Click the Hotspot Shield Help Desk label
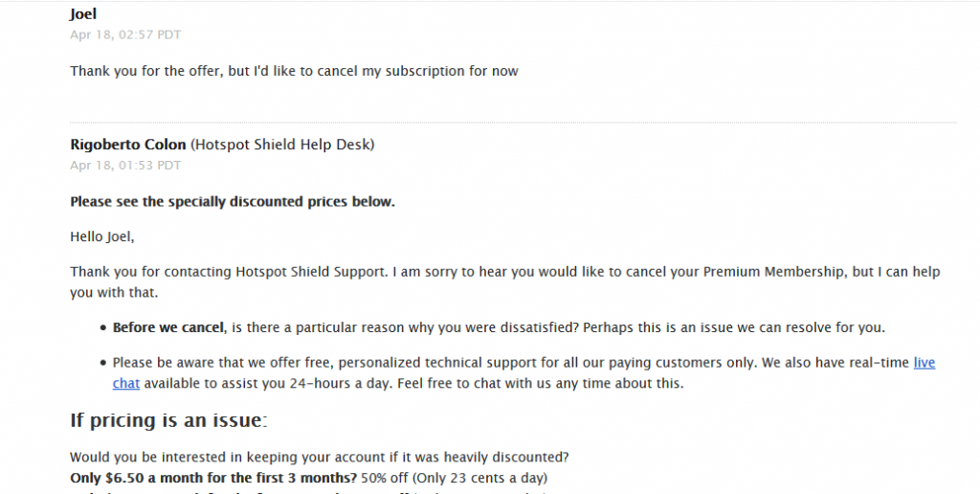 pyautogui.click(x=282, y=145)
